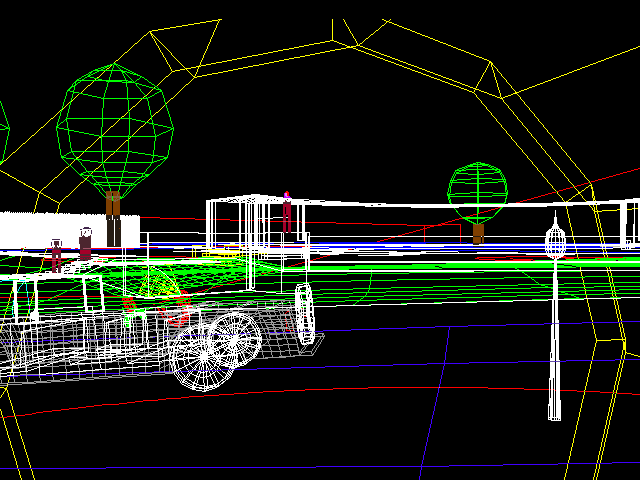This screenshot has width=640, height=480.
Task: Click the maroon figure with white head
Action: tap(86, 244)
